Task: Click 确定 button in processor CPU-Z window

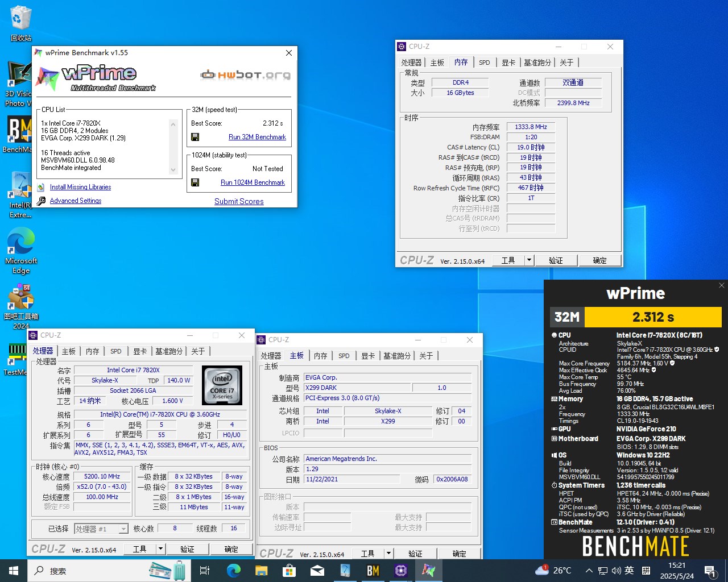Action: click(x=231, y=549)
